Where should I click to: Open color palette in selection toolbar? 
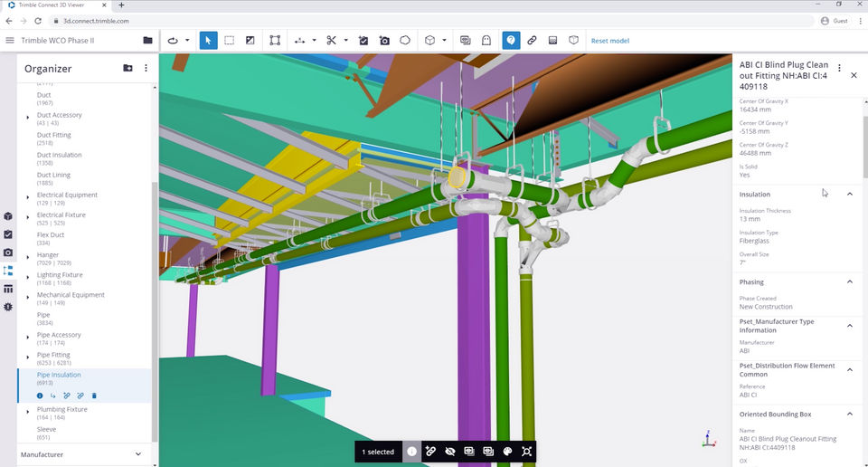[x=507, y=451]
